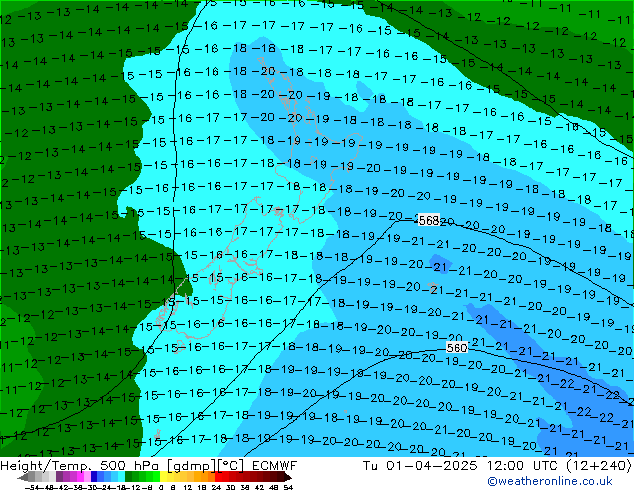
Task: Select the ECMWF model name in title
Action: point(275,466)
